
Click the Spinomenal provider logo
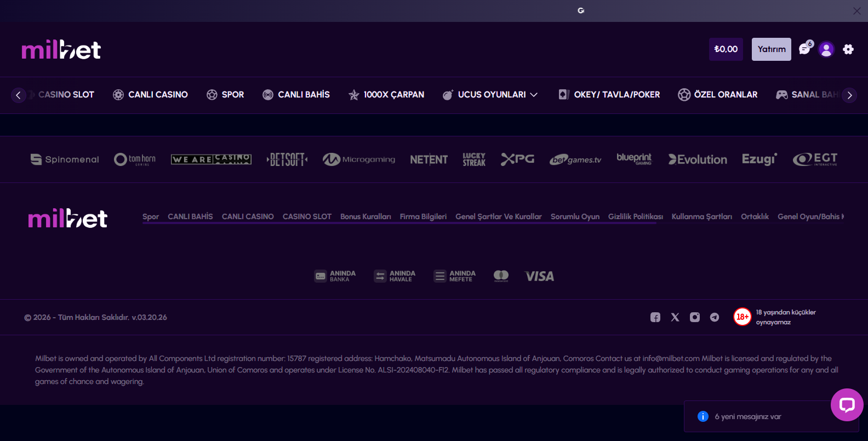65,159
